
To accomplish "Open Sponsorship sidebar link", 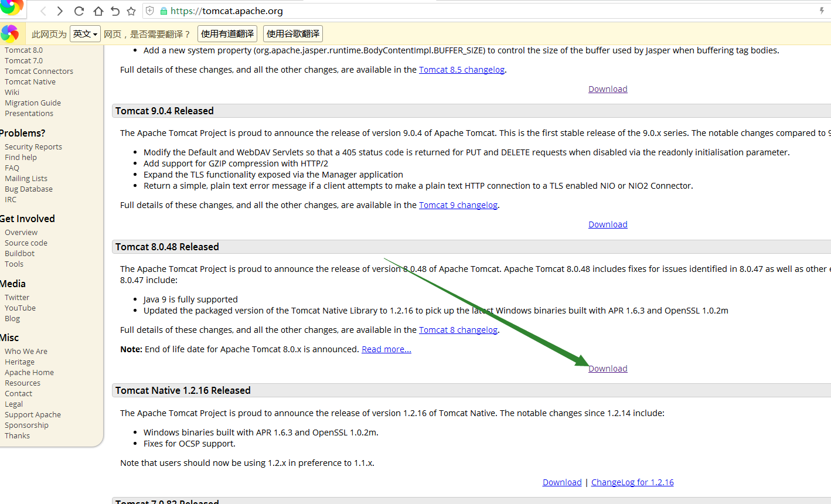I will 26,425.
